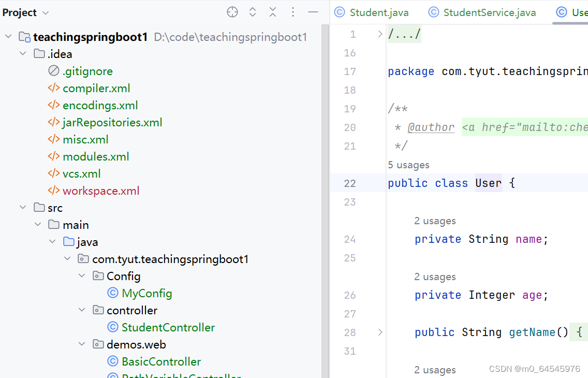Screen dimensions: 588x378
Task: Open the Project panel options kebab menu
Action: click(x=292, y=12)
